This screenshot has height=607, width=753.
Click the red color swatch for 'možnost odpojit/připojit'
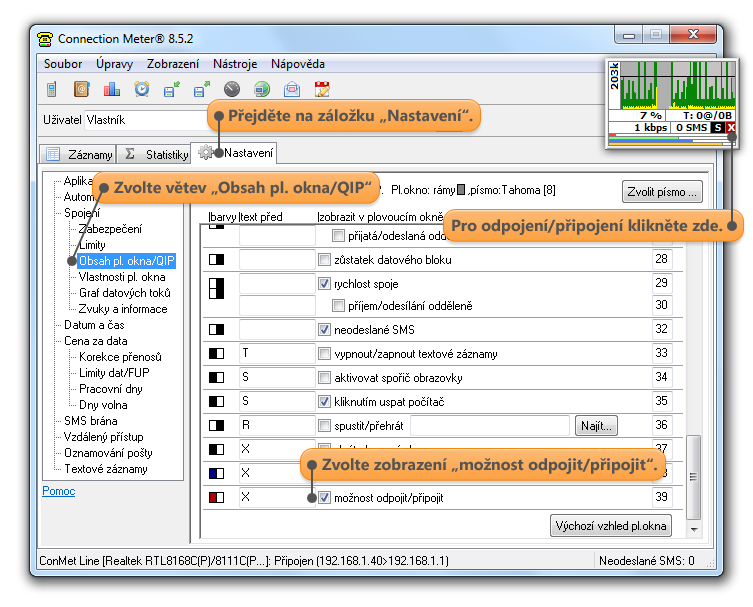click(x=217, y=498)
